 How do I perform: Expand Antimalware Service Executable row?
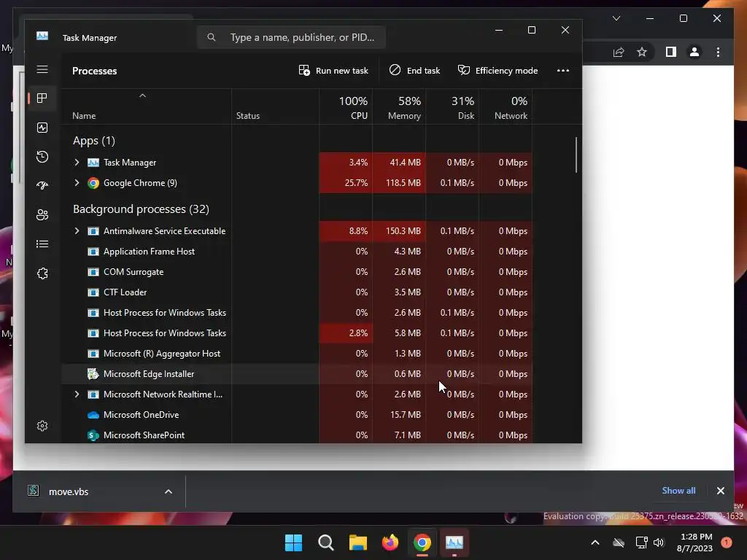(77, 231)
